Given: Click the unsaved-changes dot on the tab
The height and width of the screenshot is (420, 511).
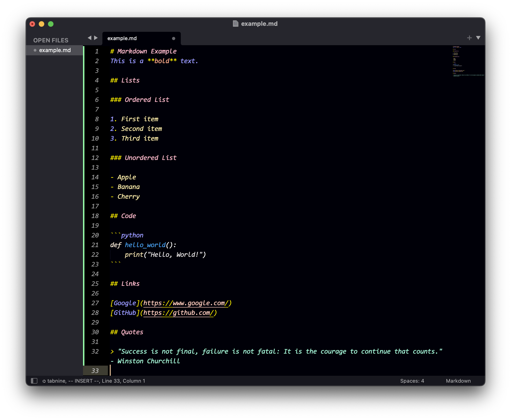Looking at the screenshot, I should click(174, 38).
